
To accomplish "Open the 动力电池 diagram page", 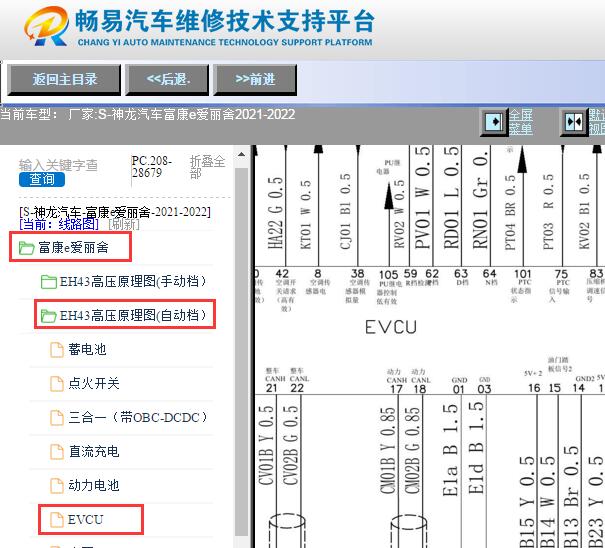I will pos(94,485).
